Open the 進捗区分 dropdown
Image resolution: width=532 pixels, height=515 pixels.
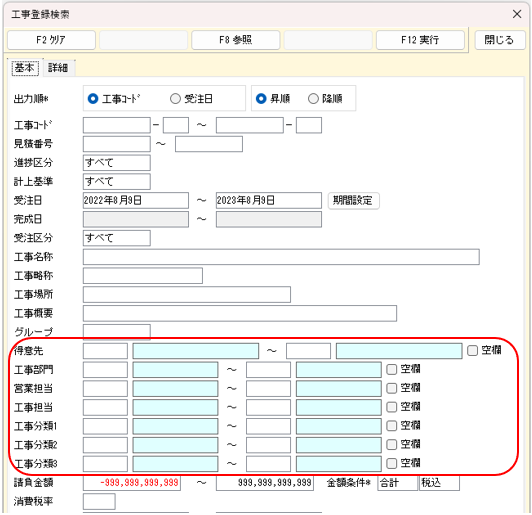117,163
